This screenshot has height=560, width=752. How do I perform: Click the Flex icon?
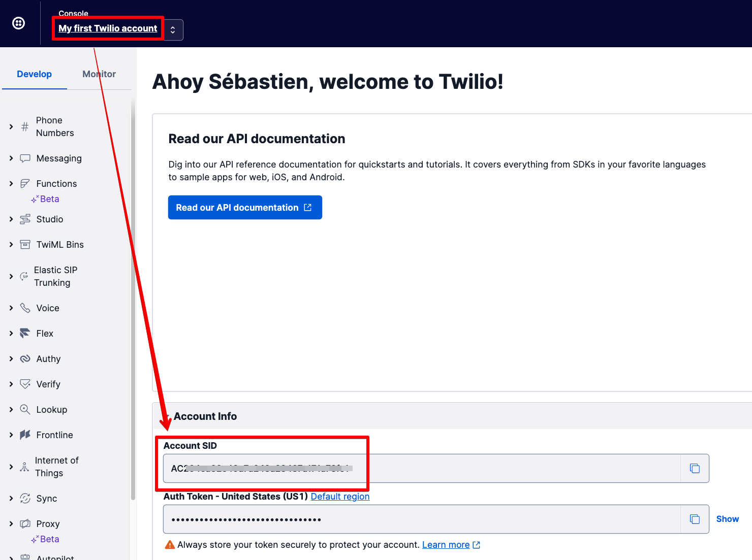pos(25,334)
